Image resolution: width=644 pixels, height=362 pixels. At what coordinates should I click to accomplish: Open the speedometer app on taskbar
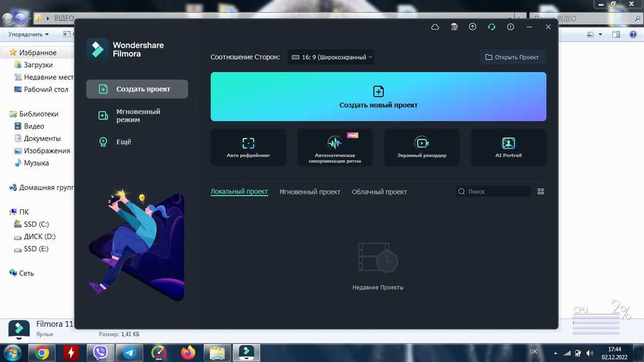[x=158, y=353]
